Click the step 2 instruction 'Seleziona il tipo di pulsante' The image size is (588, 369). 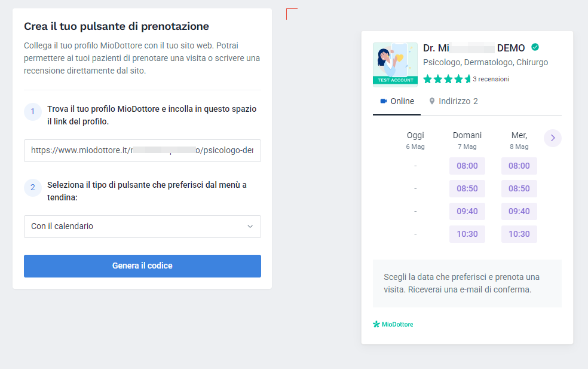coord(147,191)
